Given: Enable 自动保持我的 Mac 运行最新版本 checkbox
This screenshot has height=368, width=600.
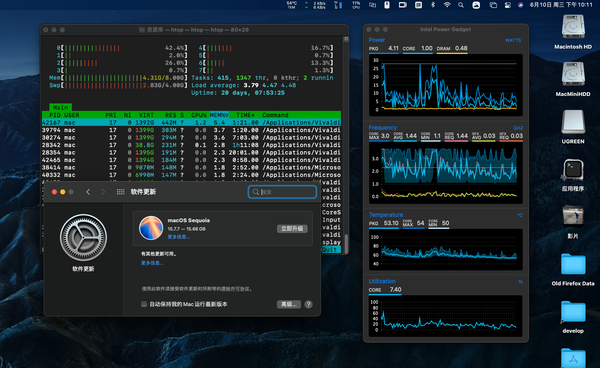Looking at the screenshot, I should pos(144,304).
